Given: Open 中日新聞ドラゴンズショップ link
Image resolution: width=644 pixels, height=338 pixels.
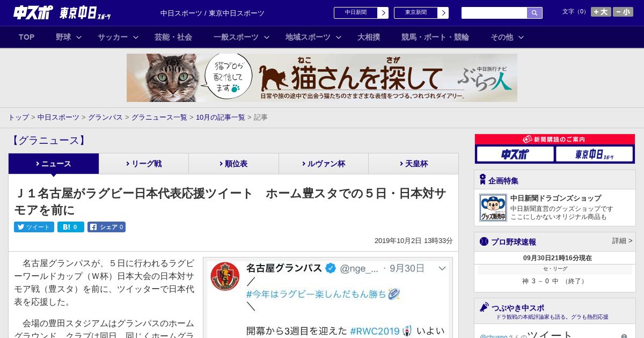Looking at the screenshot, I should [x=555, y=198].
